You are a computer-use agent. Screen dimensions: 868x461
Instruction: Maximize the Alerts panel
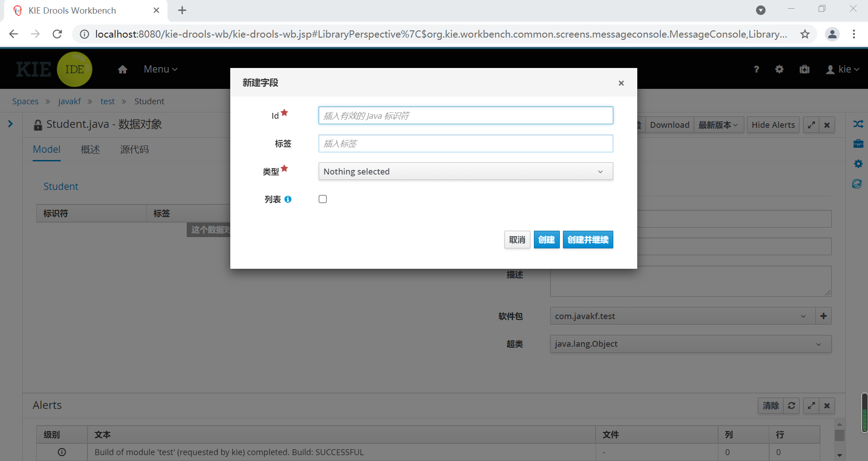811,406
